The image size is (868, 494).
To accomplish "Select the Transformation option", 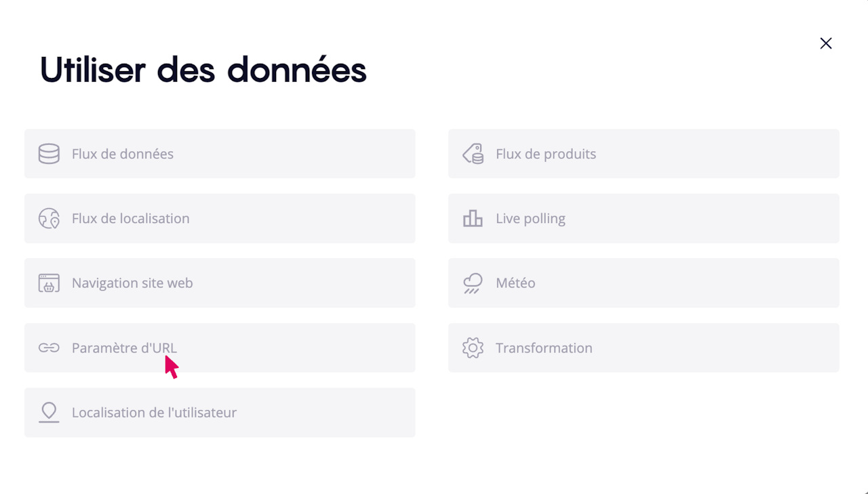I will pyautogui.click(x=644, y=348).
